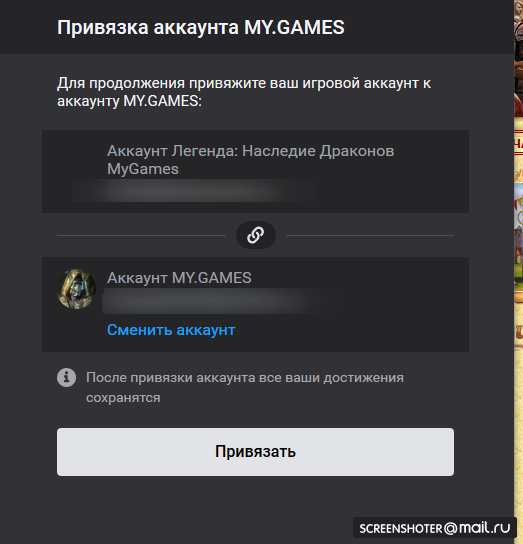
Task: Click the Аккаунт MY.GAMES label
Action: (179, 278)
